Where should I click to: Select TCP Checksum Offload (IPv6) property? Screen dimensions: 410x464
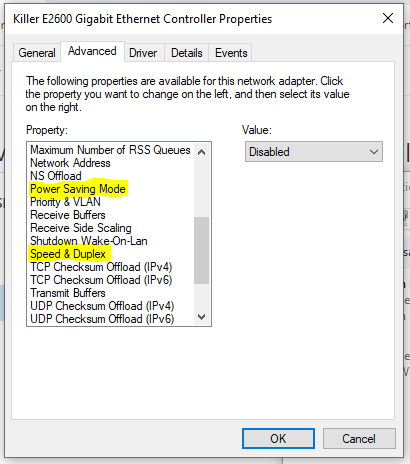click(101, 280)
